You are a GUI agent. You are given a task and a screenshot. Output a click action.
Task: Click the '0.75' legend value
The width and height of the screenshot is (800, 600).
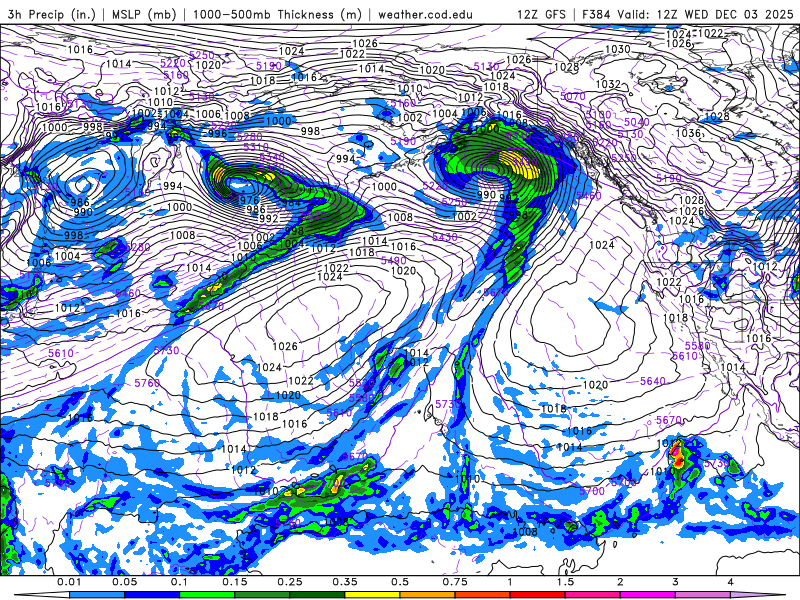[455, 582]
